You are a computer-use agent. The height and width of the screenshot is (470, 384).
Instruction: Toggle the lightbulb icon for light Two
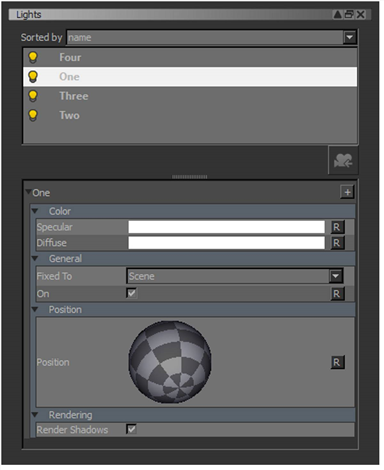33,115
